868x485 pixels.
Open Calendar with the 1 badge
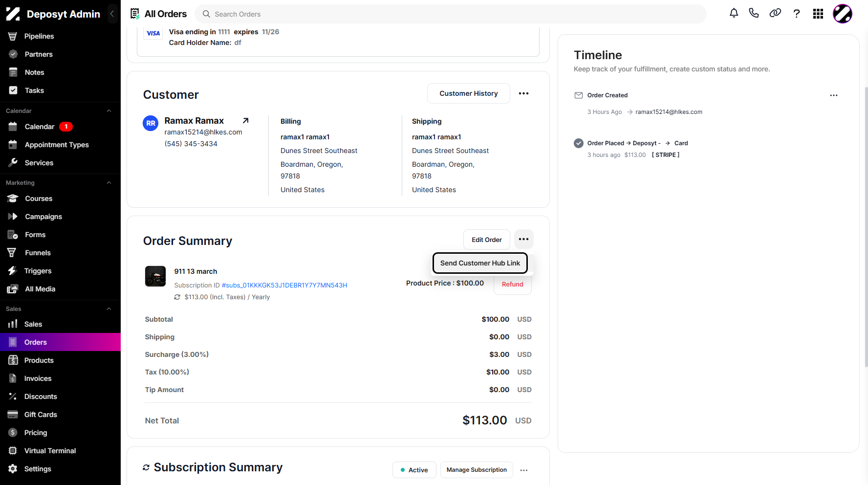[x=60, y=127]
